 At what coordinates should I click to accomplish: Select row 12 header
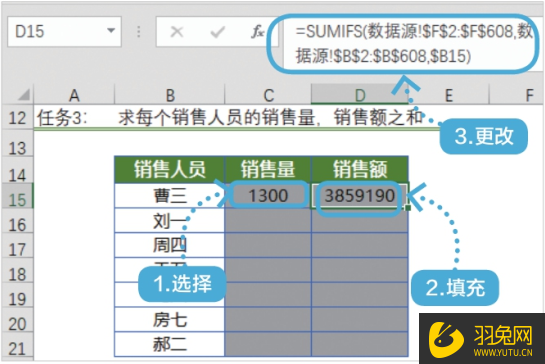tap(17, 118)
